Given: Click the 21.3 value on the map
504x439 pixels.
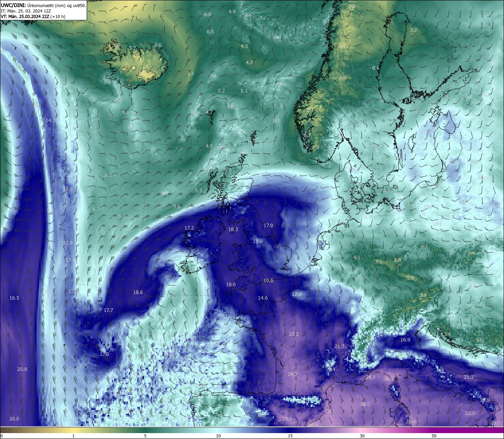Looking at the screenshot, I should pyautogui.click(x=469, y=377).
